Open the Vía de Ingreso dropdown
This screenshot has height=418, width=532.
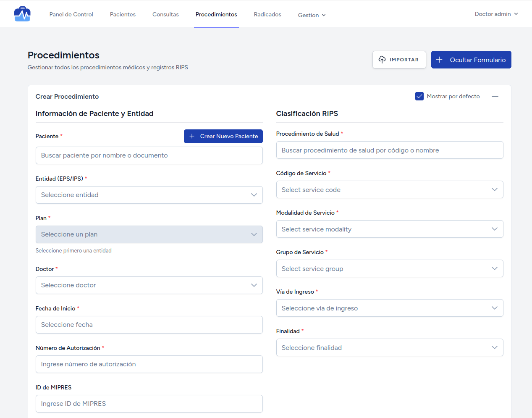[389, 308]
